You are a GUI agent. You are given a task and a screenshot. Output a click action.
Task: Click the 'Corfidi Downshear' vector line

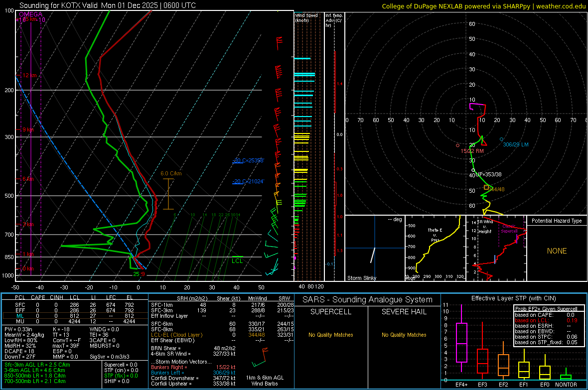pos(193,378)
